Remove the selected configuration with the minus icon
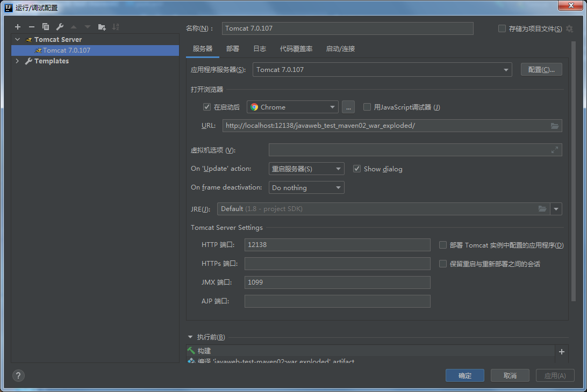 [31, 27]
